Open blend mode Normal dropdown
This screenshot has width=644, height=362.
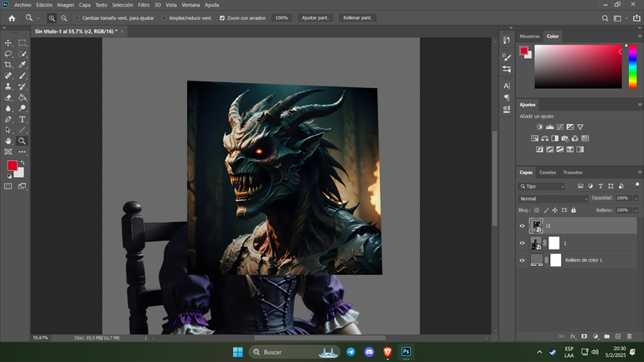[553, 199]
